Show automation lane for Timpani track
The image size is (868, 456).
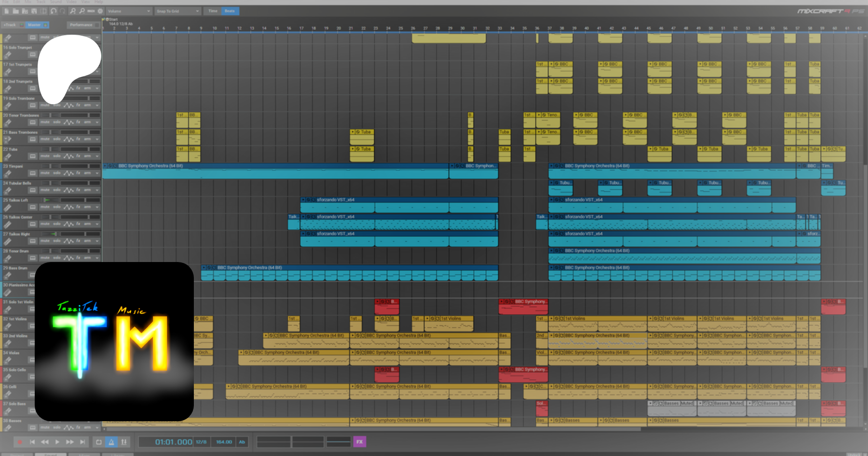click(69, 173)
